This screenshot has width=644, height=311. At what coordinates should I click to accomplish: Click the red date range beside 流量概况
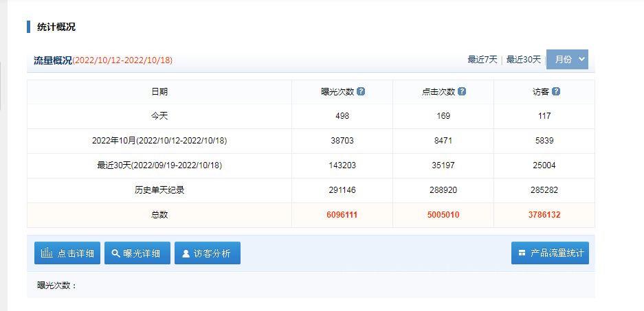122,60
